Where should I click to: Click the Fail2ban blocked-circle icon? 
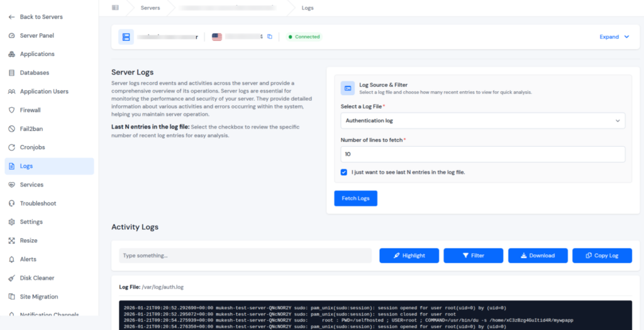pos(11,129)
